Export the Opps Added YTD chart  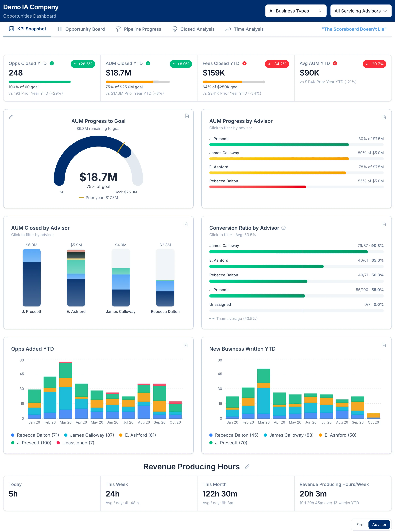tap(186, 345)
